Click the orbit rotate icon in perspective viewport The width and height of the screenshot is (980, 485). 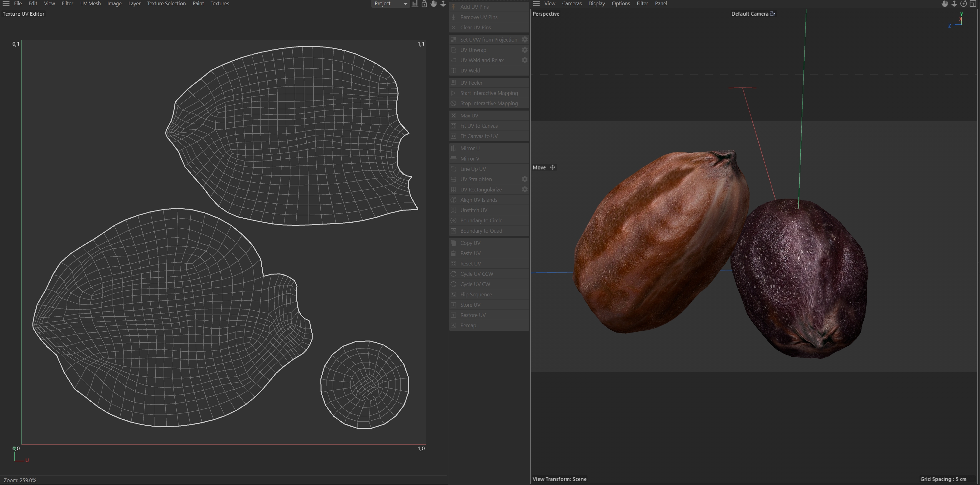coord(963,4)
